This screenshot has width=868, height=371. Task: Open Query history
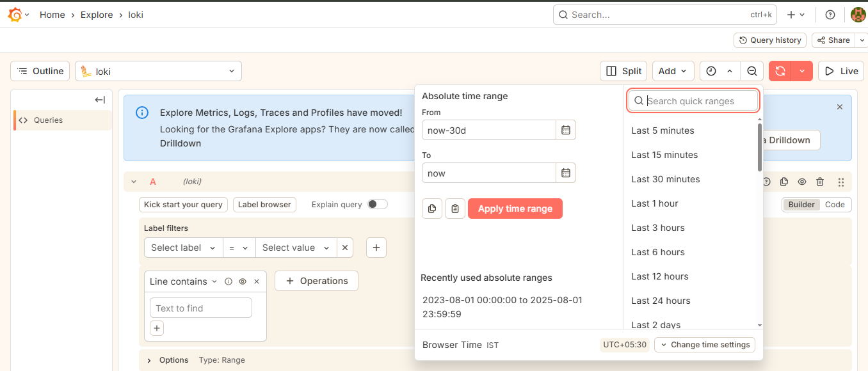click(770, 40)
